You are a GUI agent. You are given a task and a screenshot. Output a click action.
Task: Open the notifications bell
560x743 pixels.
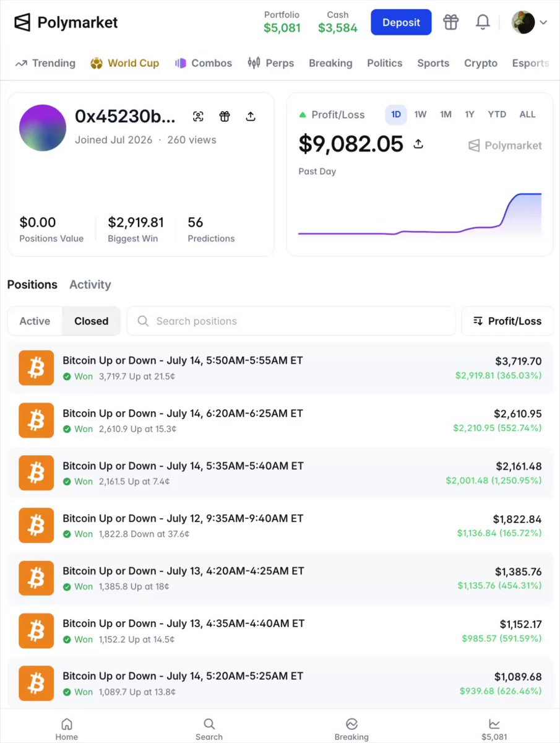point(483,22)
